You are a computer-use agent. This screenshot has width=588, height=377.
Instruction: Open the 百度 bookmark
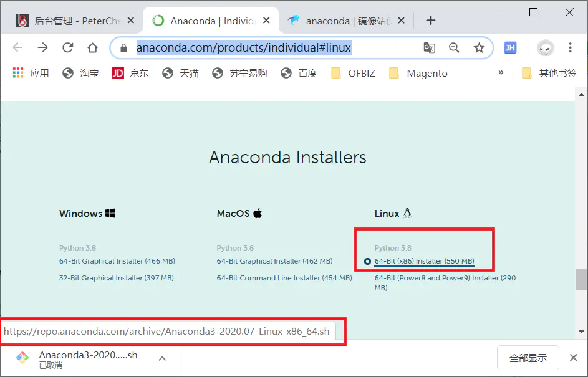point(299,73)
